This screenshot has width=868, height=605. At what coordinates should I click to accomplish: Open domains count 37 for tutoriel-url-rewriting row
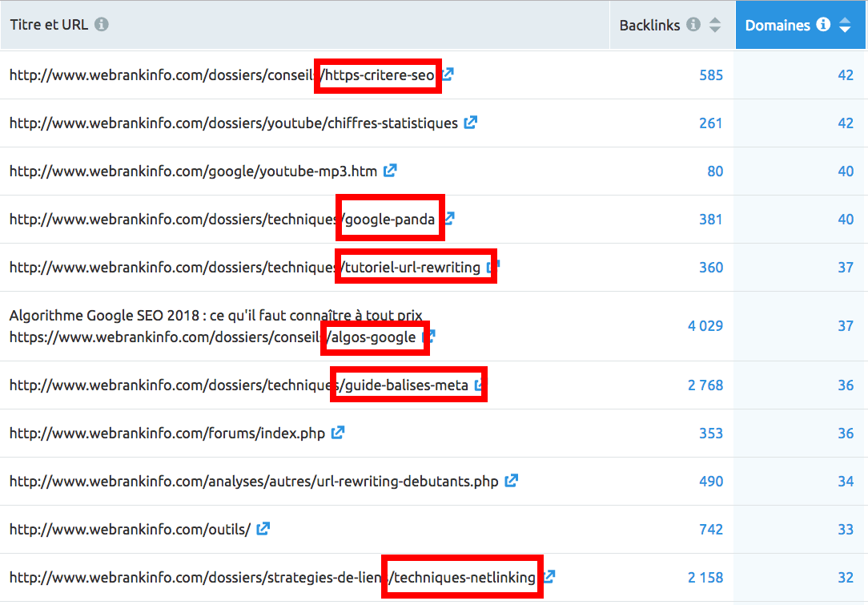(x=846, y=268)
